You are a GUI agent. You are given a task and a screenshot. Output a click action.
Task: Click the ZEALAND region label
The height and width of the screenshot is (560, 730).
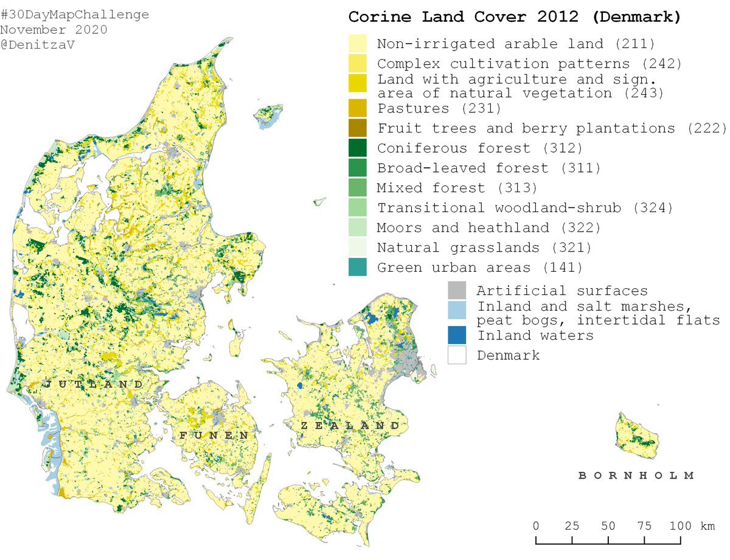point(350,426)
